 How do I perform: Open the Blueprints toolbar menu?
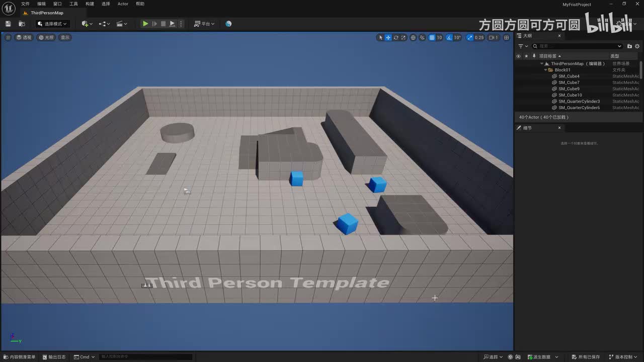[104, 24]
